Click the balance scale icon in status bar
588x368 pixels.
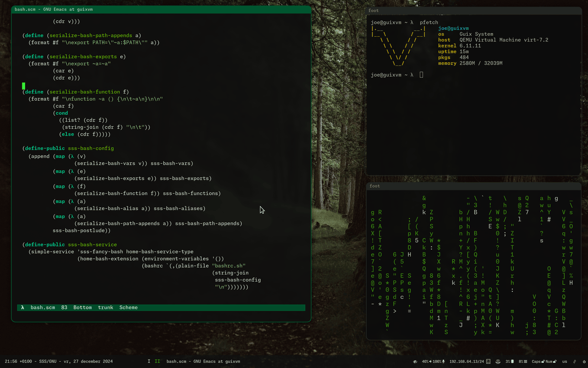point(498,361)
